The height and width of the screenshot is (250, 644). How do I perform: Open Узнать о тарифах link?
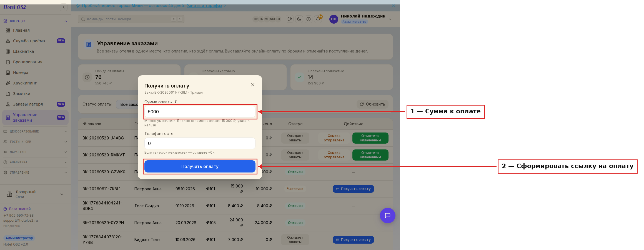point(205,6)
